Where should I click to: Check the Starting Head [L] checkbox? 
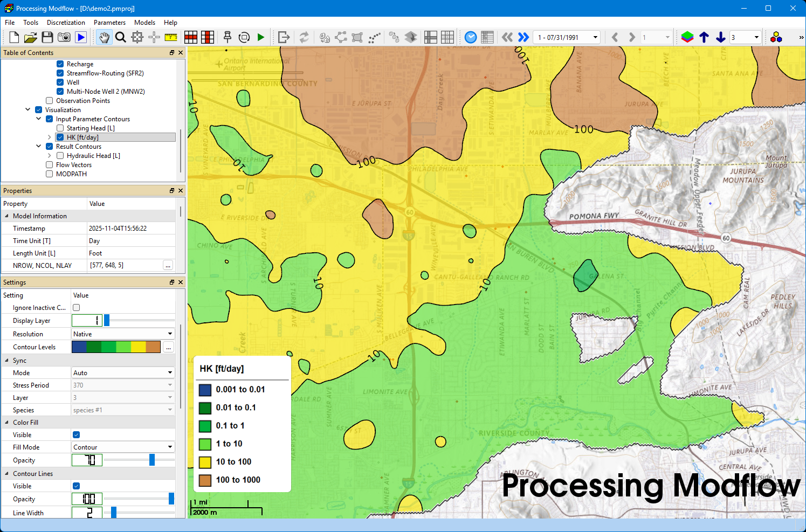pos(60,128)
